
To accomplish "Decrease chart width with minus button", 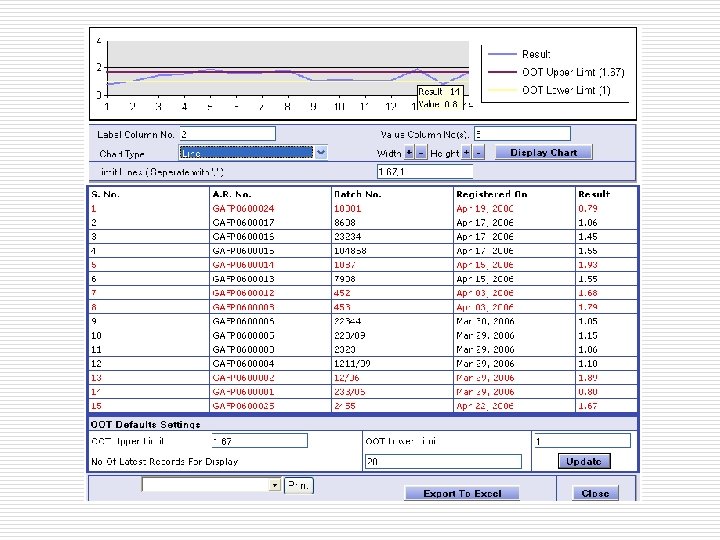I will coord(421,153).
